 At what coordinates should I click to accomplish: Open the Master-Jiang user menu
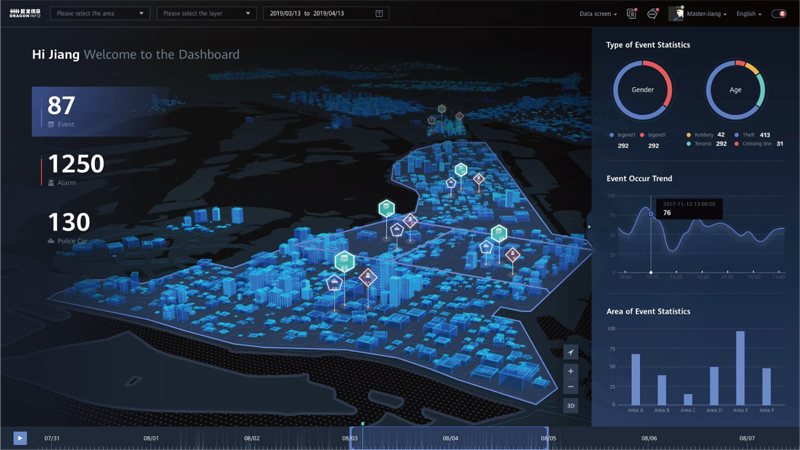(x=706, y=14)
